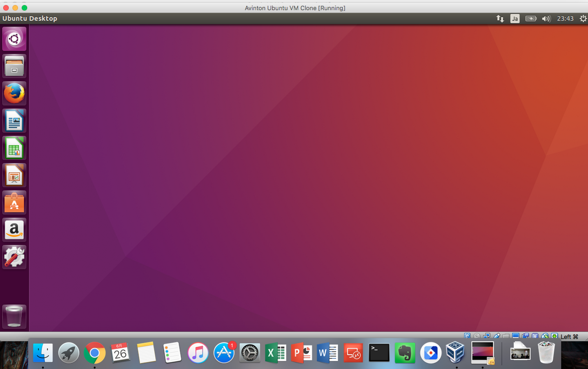Image resolution: width=588 pixels, height=369 pixels.
Task: Open Ubuntu Software center
Action: point(14,203)
